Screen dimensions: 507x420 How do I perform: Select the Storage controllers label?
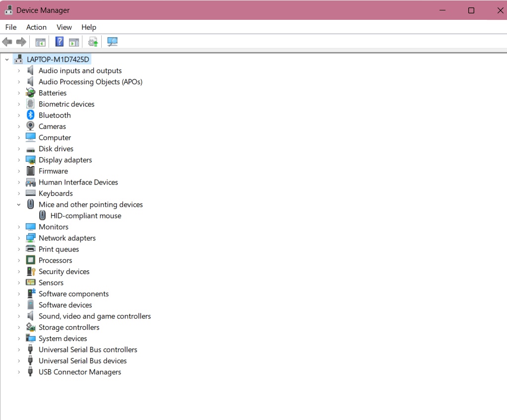coord(69,327)
